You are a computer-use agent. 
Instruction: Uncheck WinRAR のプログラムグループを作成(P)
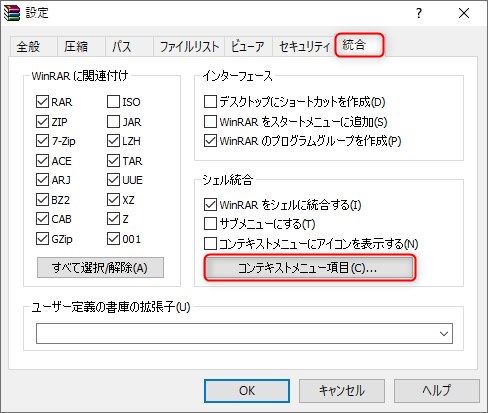[x=210, y=141]
